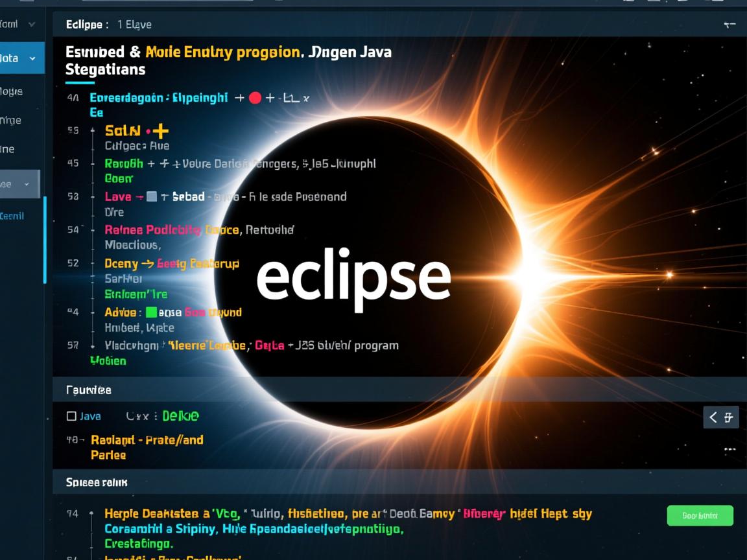Open the topmost foml dropdown in the sidebar
The image size is (747, 560).
point(31,24)
